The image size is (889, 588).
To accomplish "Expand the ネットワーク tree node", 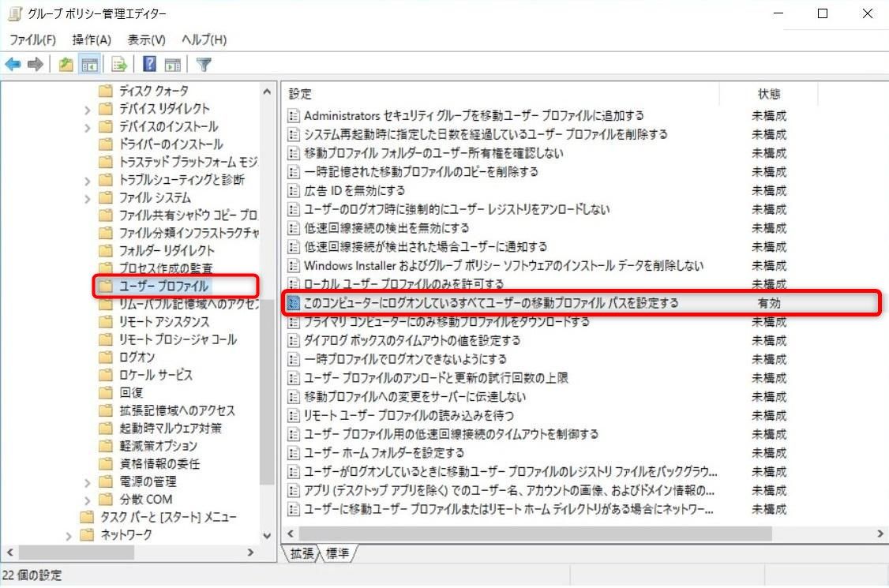I will coord(69,535).
